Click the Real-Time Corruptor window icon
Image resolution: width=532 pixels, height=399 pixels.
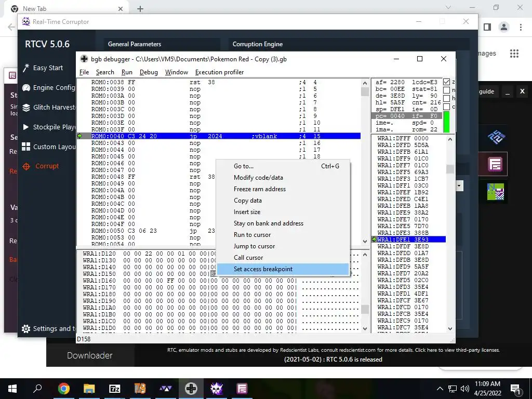tap(26, 21)
